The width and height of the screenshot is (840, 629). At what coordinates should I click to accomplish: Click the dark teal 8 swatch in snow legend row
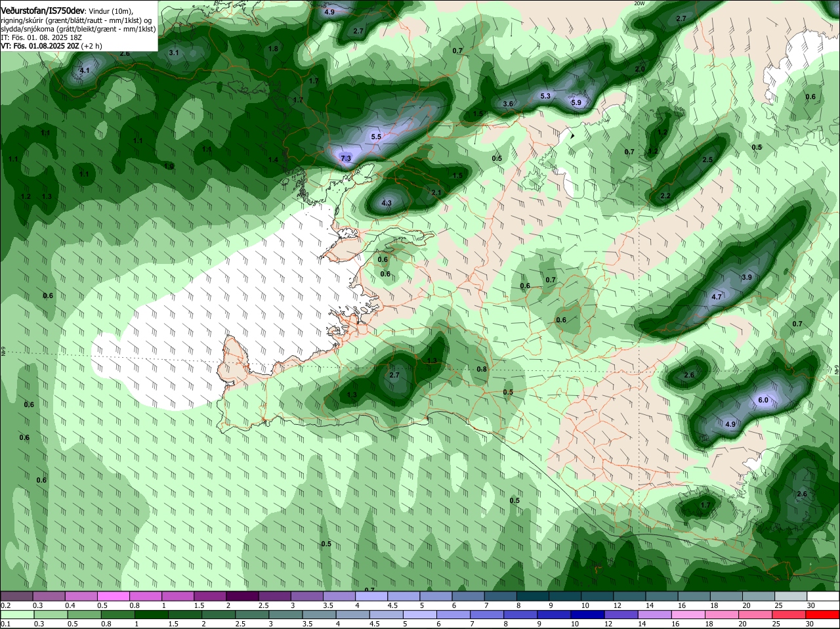533,596
